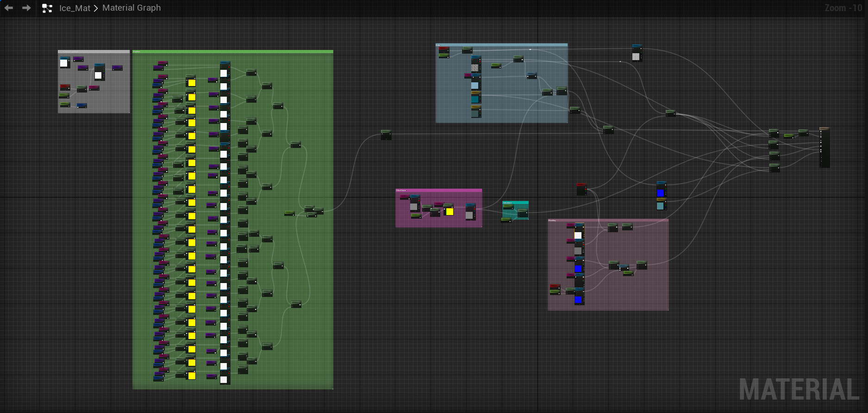Select the final material output node
Screen dimensions: 868x413
(x=824, y=148)
